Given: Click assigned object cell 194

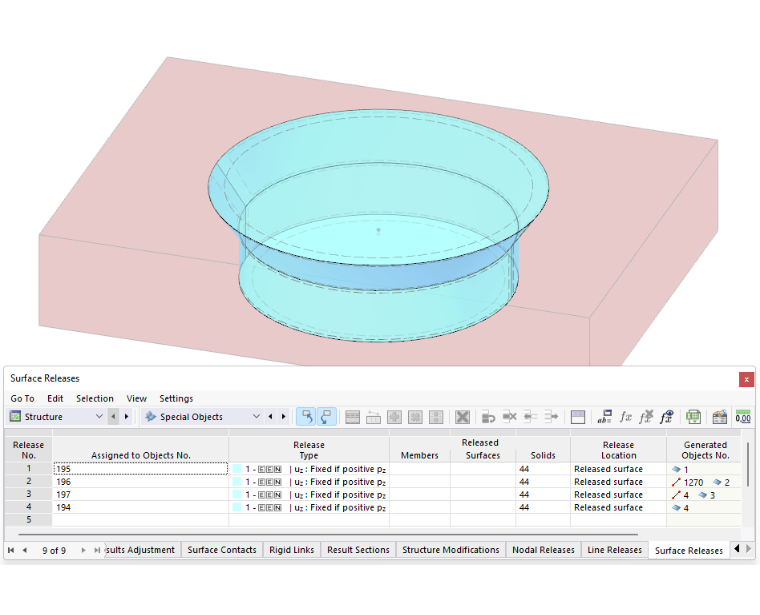Looking at the screenshot, I should click(x=140, y=507).
